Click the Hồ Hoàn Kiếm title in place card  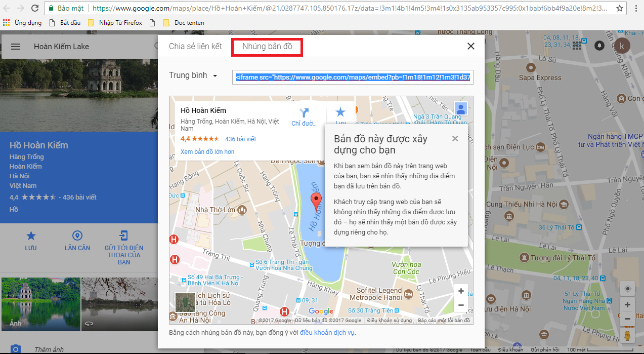[203, 110]
